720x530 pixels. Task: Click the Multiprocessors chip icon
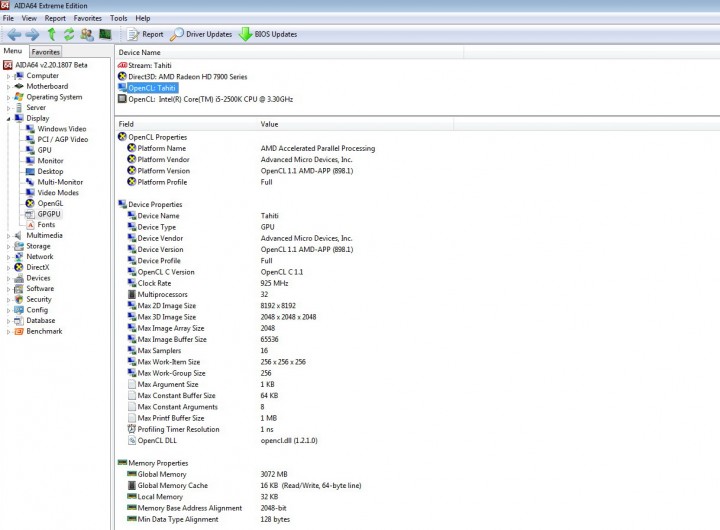132,294
